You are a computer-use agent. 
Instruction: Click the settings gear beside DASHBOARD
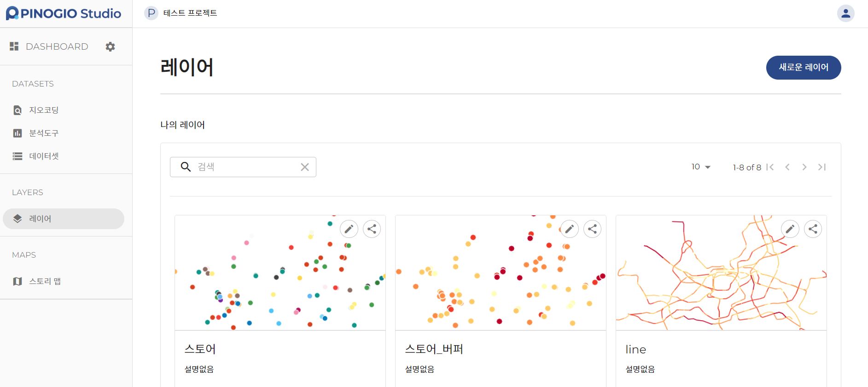click(x=110, y=46)
